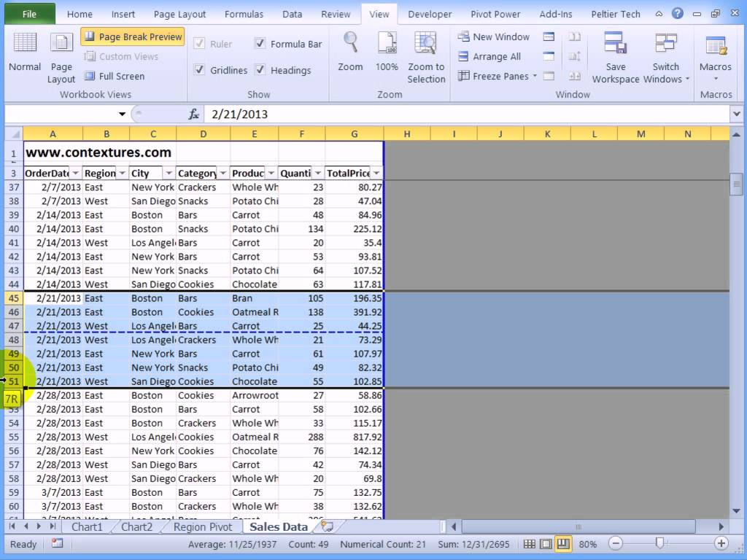
Task: Expand the Region column filter dropdown
Action: [x=121, y=173]
